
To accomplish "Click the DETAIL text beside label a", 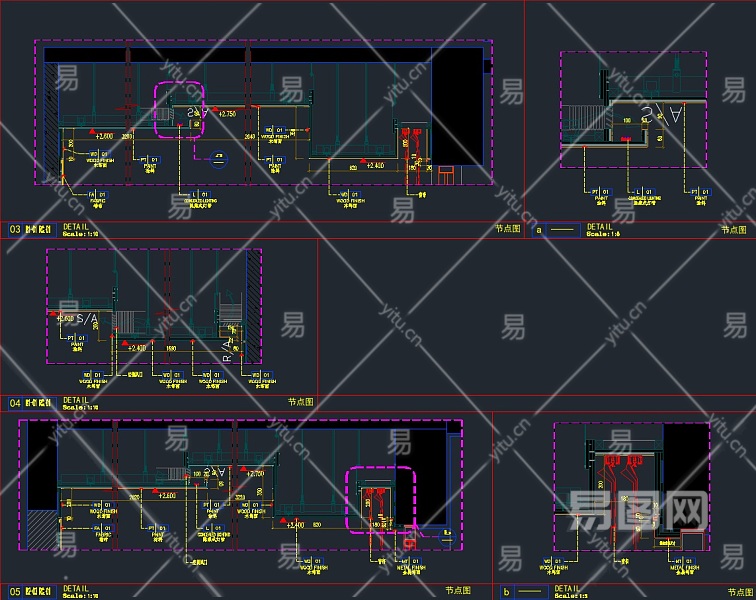I will coord(599,226).
